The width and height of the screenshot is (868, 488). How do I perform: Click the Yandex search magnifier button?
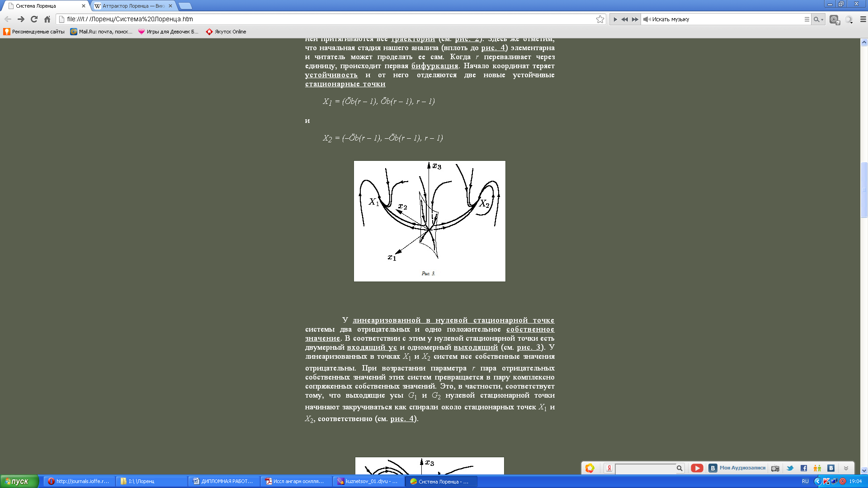click(679, 469)
